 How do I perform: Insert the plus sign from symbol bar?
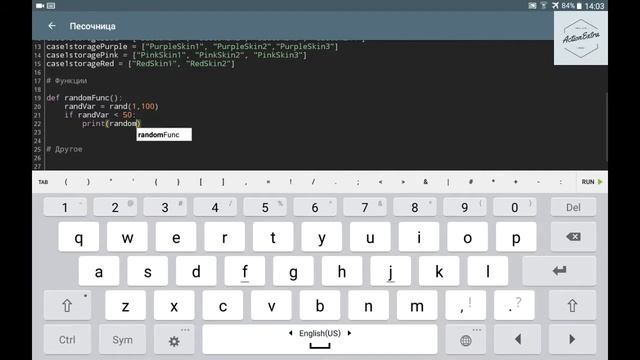click(x=516, y=182)
